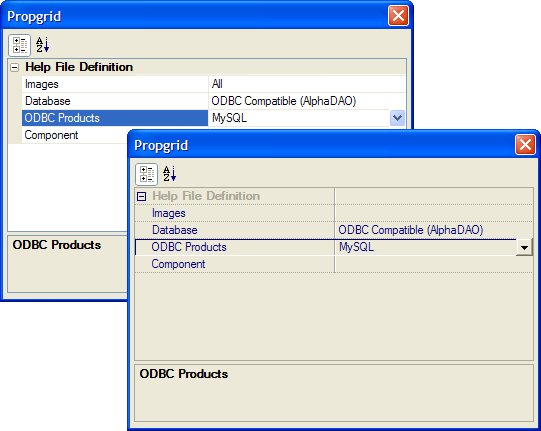Collapse Help File Definition in back window

(x=14, y=67)
